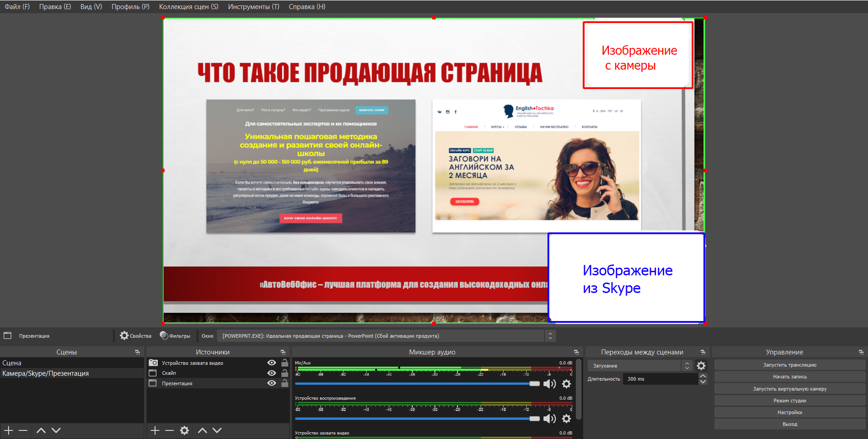This screenshot has height=439, width=868.
Task: Select Устройство захвата видео source row
Action: (218, 363)
